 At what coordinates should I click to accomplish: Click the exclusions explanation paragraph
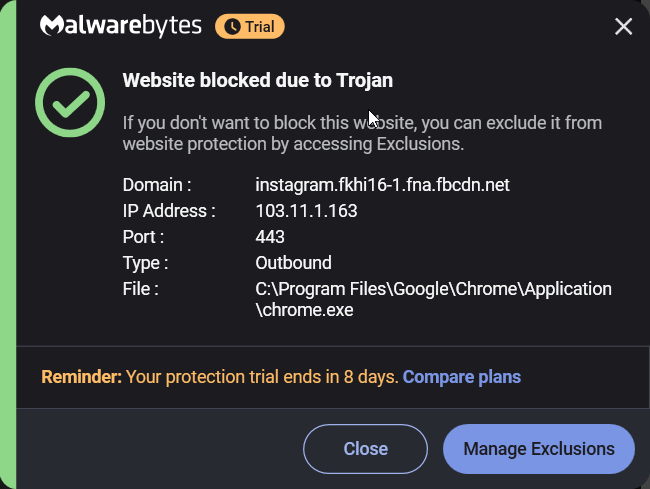click(362, 133)
